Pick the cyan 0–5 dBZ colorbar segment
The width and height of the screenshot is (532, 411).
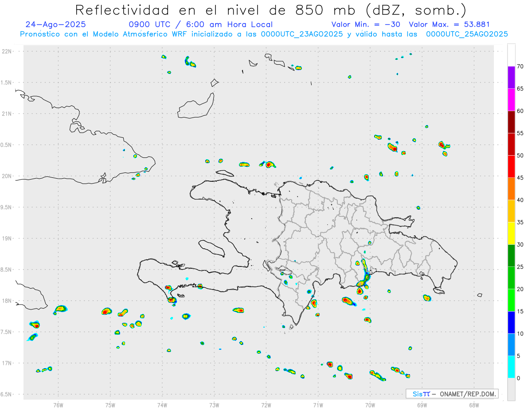pos(511,367)
